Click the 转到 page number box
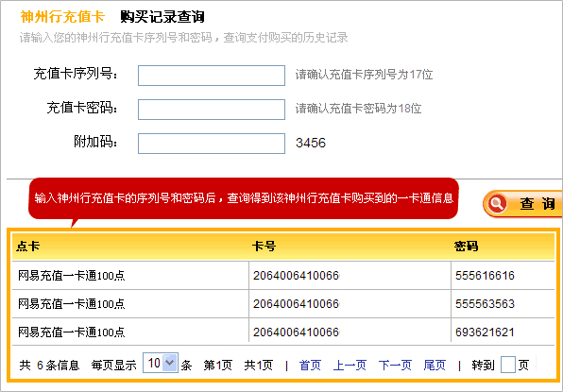 tap(508, 365)
